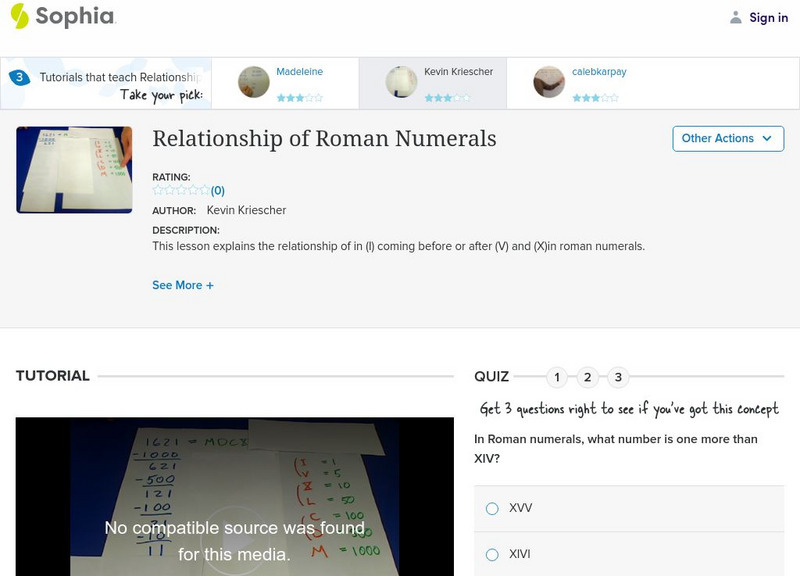The image size is (800, 576).
Task: Expand the description with See More
Action: [181, 284]
